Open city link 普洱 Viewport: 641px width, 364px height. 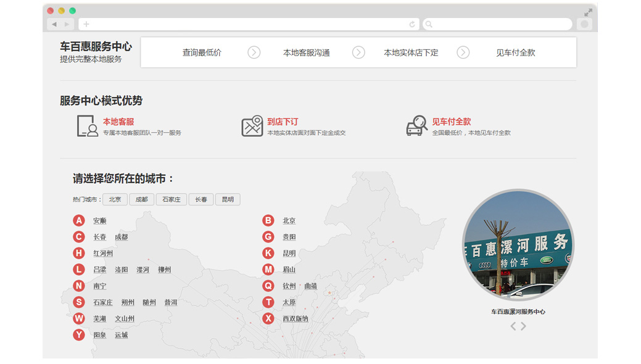tap(171, 302)
